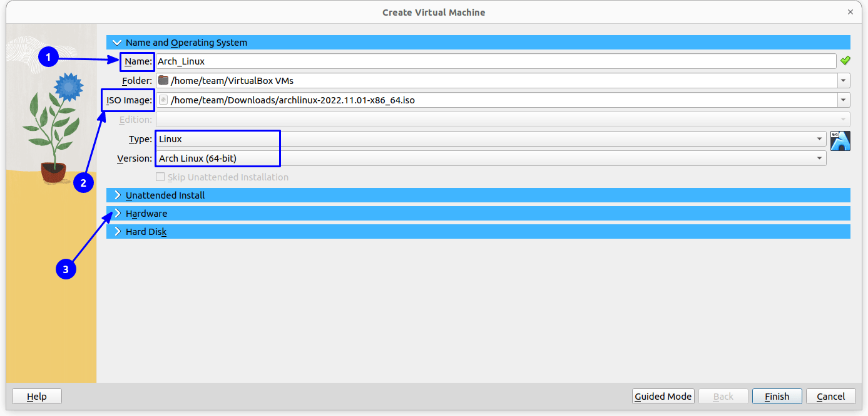
Task: Switch to Guided Mode
Action: coord(663,396)
